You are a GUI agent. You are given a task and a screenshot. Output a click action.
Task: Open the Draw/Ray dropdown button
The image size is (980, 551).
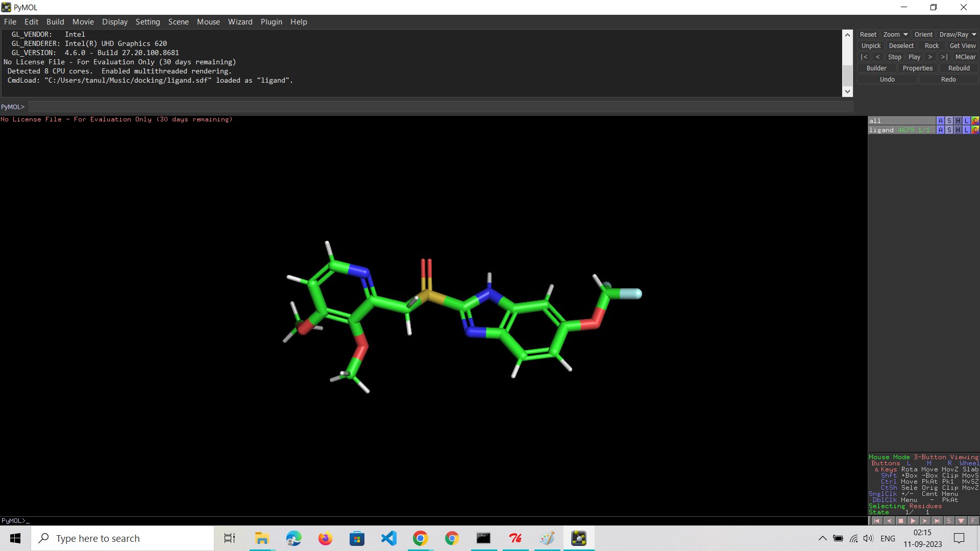pos(958,35)
